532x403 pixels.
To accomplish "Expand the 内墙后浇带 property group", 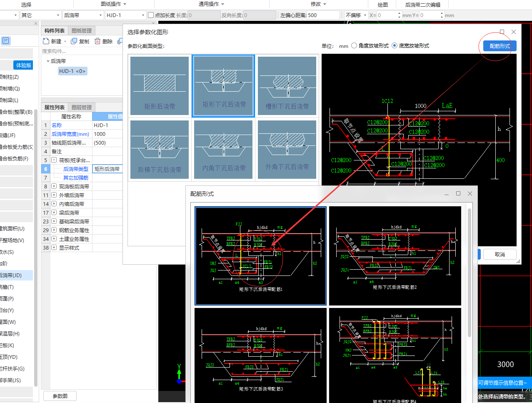I will point(54,204).
